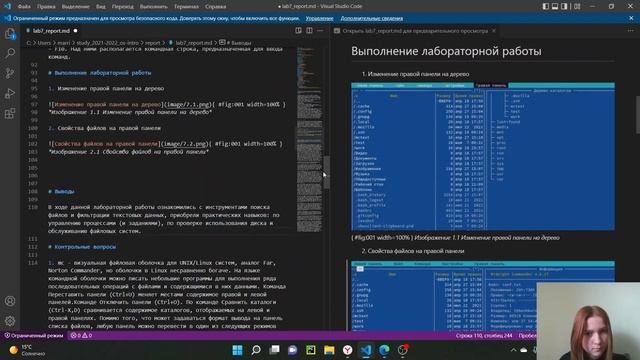
Task: Click editor line # Контрольные вопросы
Action: coord(82,247)
